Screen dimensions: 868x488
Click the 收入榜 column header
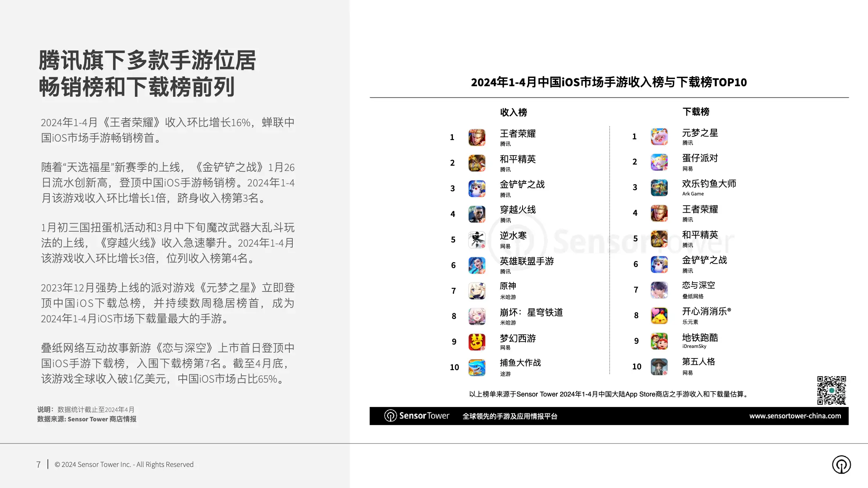(513, 112)
